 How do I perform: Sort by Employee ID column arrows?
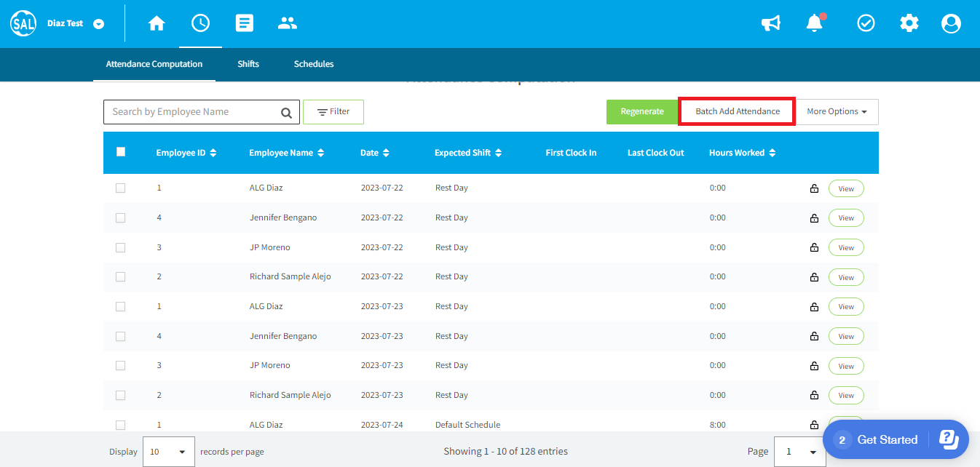coord(213,153)
